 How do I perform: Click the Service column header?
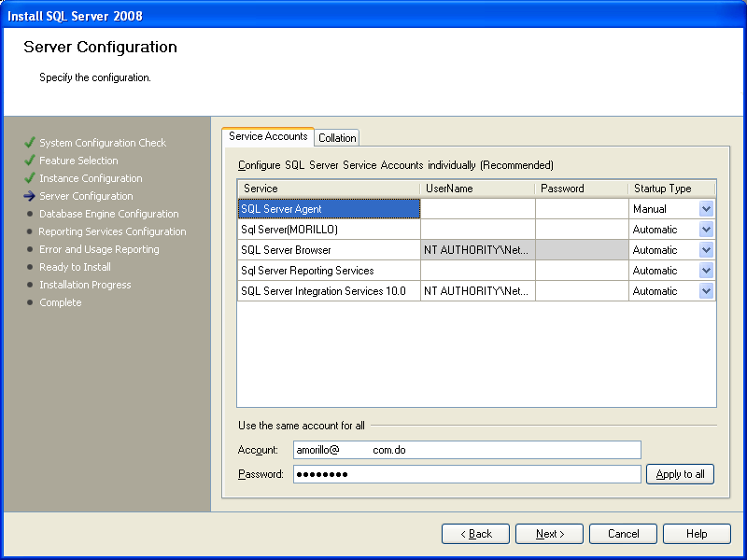(329, 189)
